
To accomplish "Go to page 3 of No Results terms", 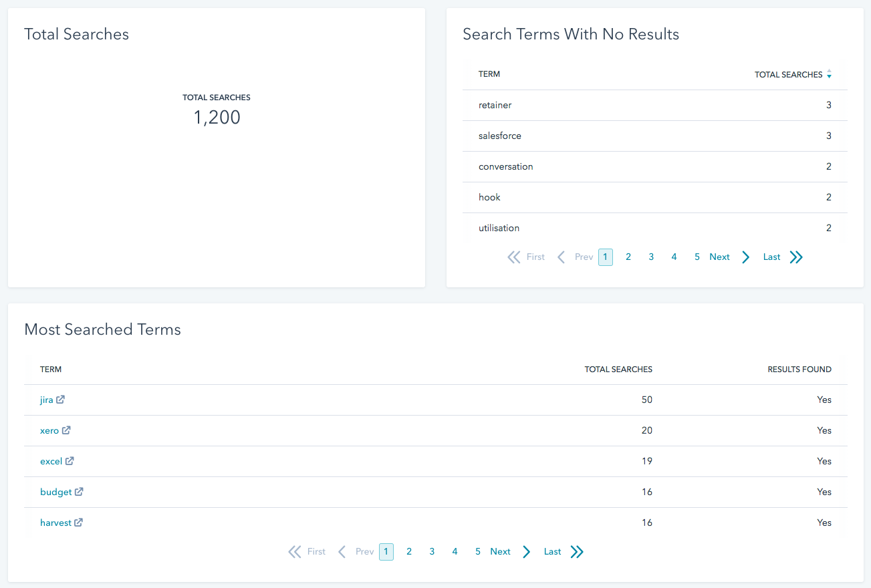I will [651, 257].
